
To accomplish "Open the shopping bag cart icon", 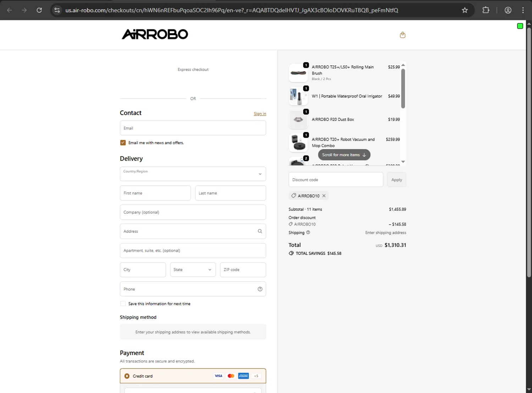I will [x=403, y=35].
